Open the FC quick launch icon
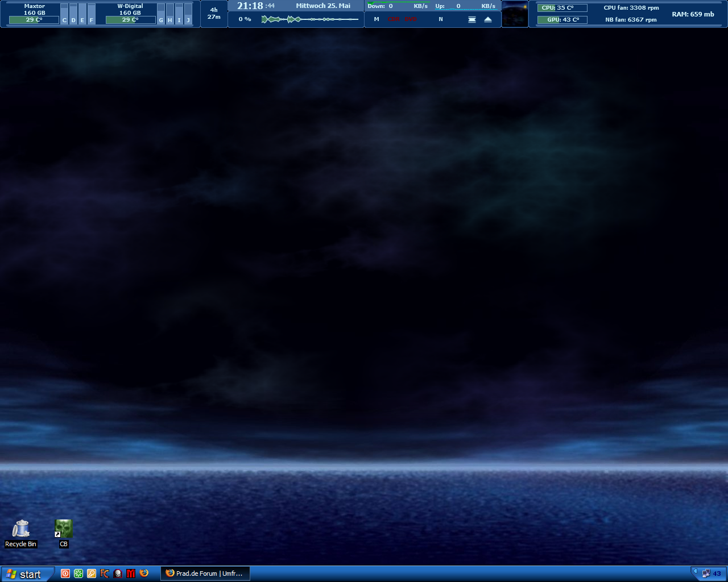 coord(105,573)
